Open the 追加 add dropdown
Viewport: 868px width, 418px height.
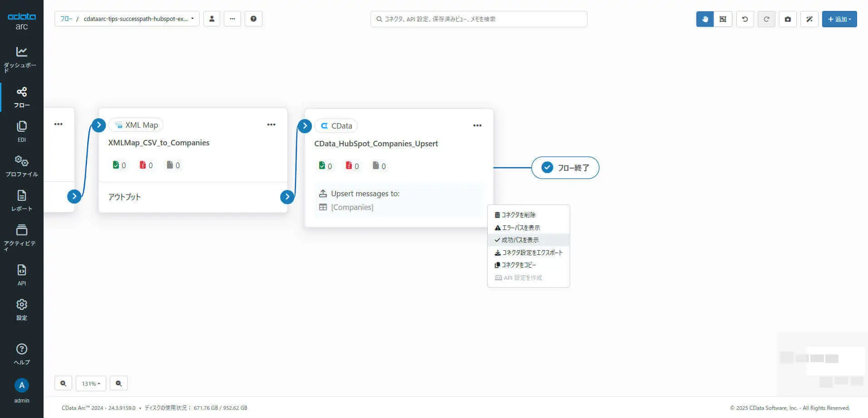click(839, 19)
